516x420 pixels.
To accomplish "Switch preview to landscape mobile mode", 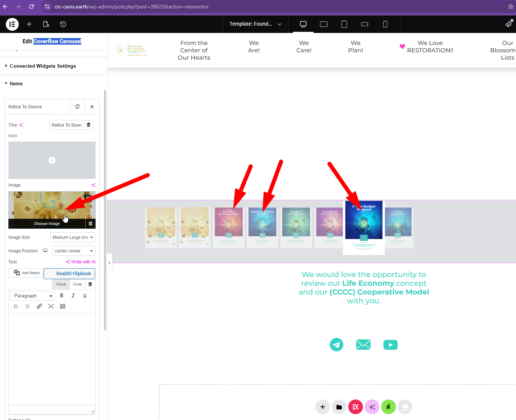I will (365, 24).
